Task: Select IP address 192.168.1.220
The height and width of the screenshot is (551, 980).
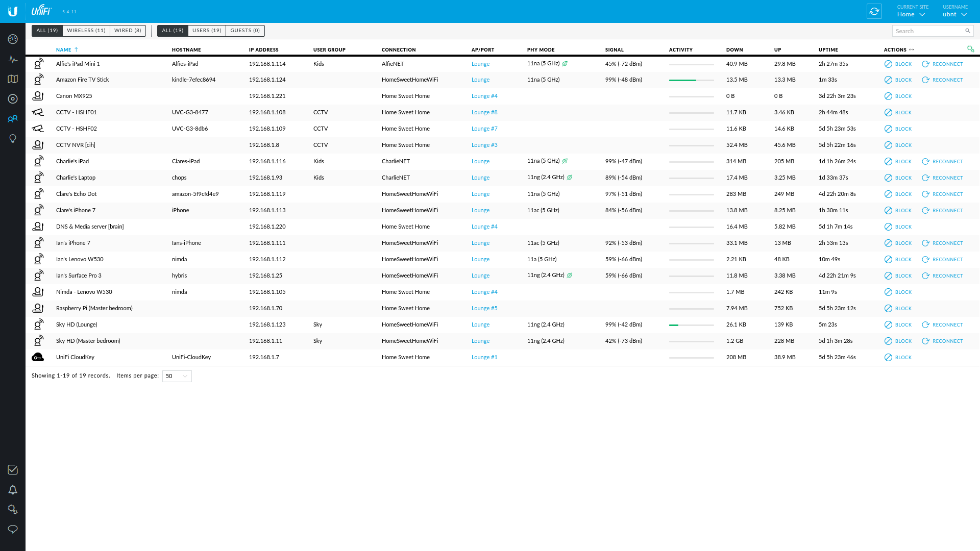Action: (x=267, y=227)
